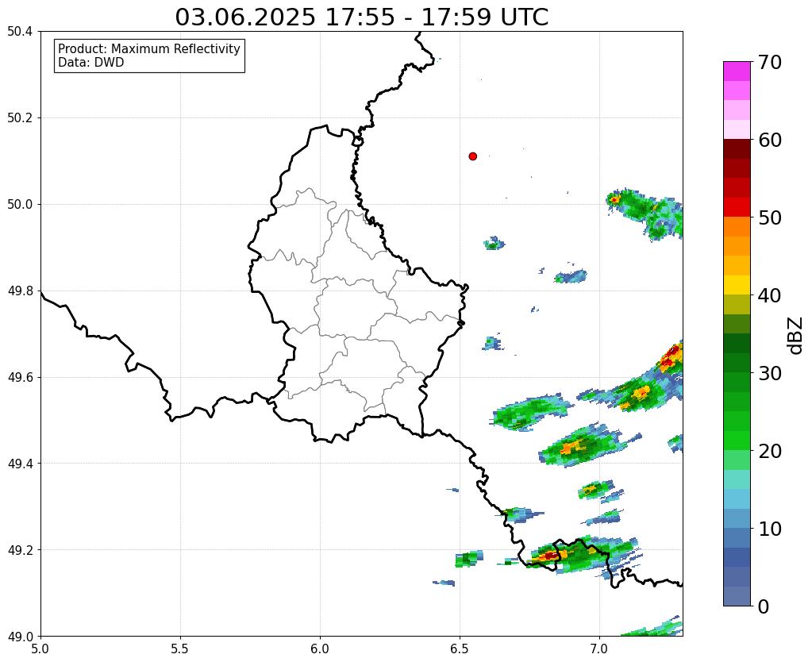Click longitude axis label '6.5'
The height and width of the screenshot is (662, 812).
point(460,649)
